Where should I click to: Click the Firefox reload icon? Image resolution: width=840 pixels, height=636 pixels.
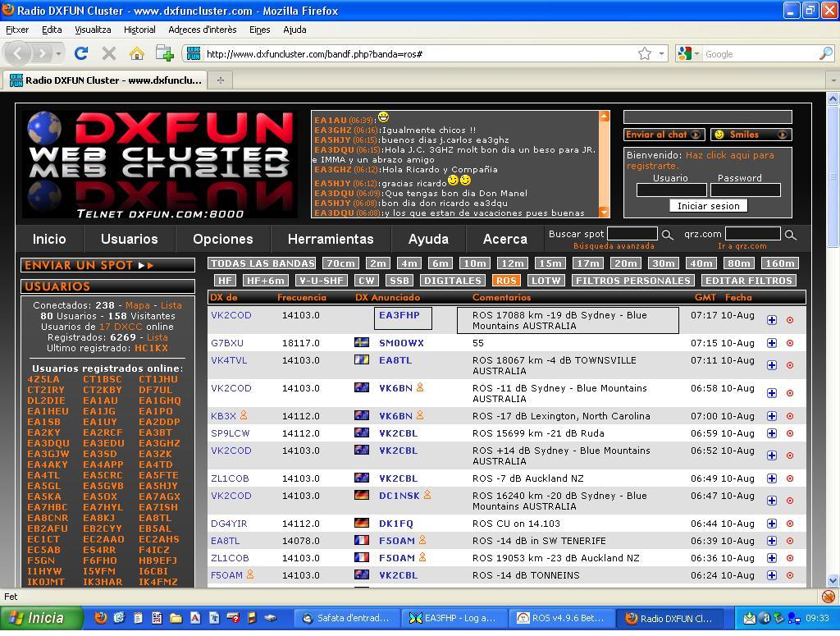tap(80, 53)
